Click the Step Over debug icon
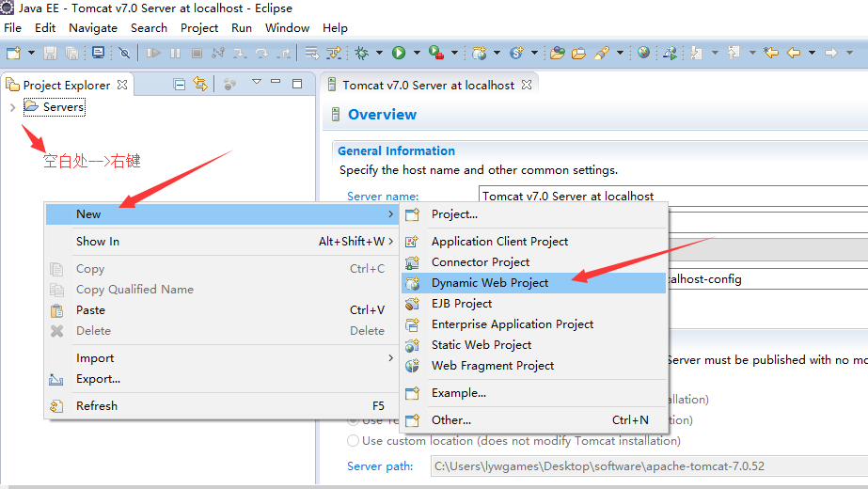Viewport: 868px width, 489px height. click(261, 54)
